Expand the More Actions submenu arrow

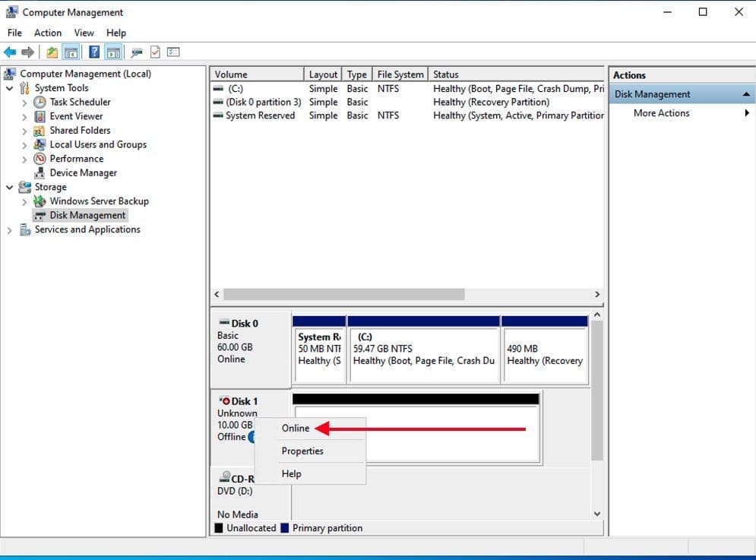(x=747, y=113)
